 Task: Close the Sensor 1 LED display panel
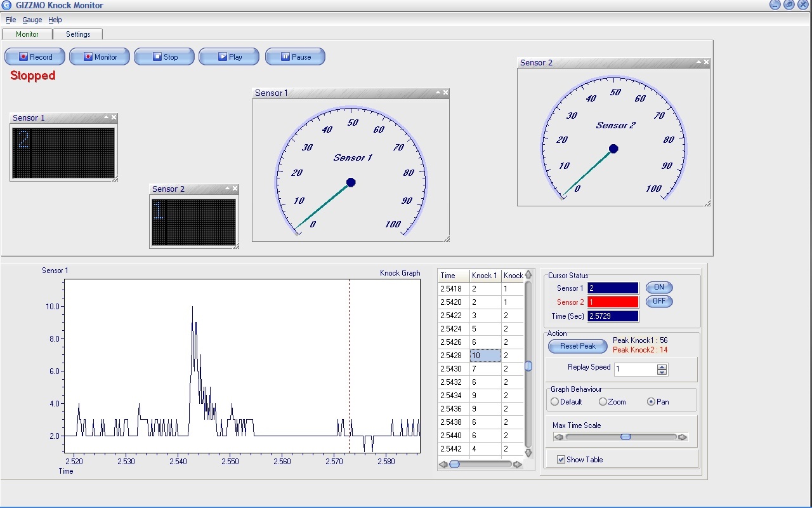(114, 117)
